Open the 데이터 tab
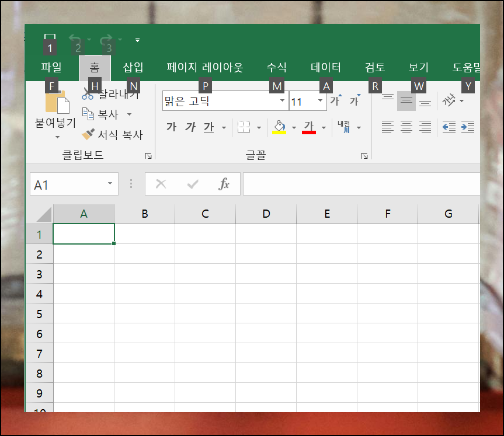 [326, 67]
